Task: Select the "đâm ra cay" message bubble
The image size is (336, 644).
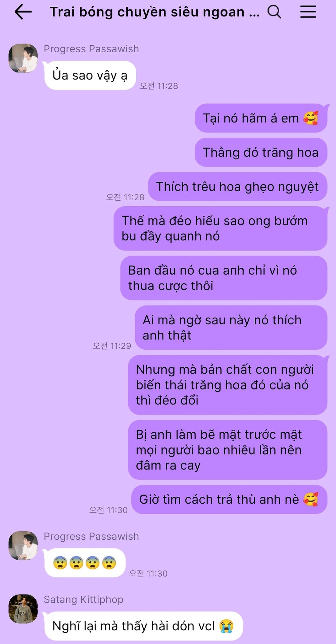Action: (x=228, y=450)
